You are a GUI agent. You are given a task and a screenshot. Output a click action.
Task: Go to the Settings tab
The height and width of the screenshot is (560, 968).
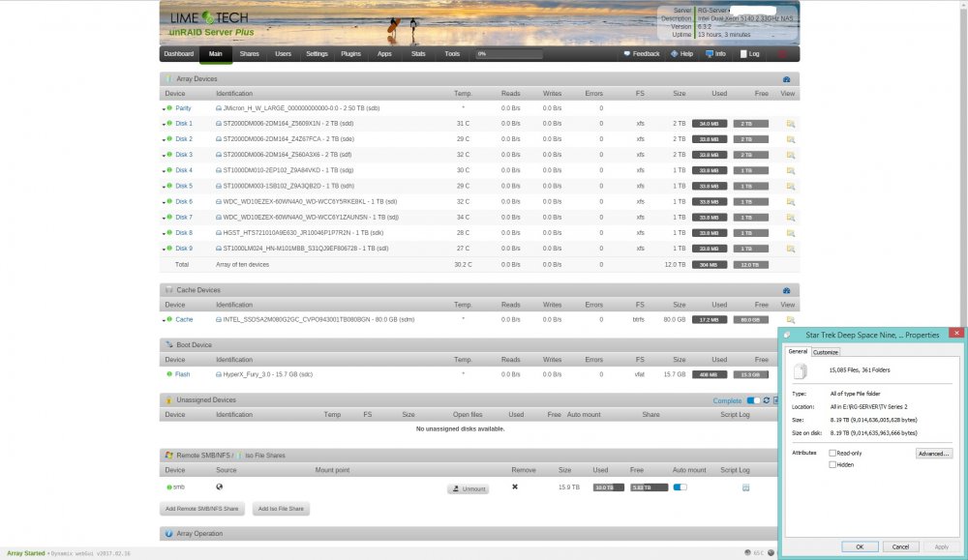tap(317, 53)
